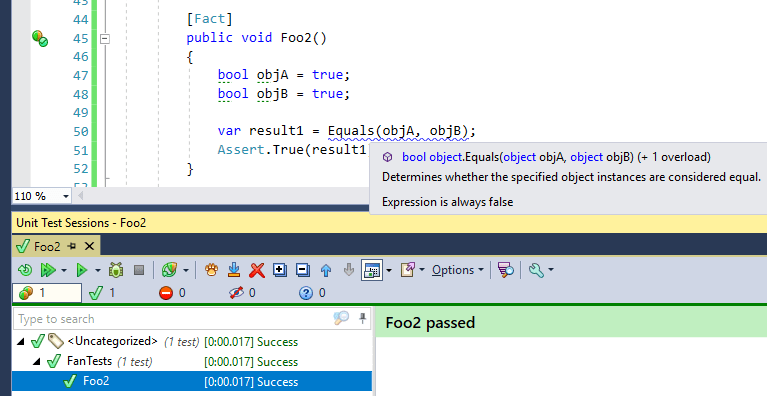Click the pin icon on Foo2 tab
Image resolution: width=767 pixels, height=396 pixels.
pyautogui.click(x=72, y=246)
